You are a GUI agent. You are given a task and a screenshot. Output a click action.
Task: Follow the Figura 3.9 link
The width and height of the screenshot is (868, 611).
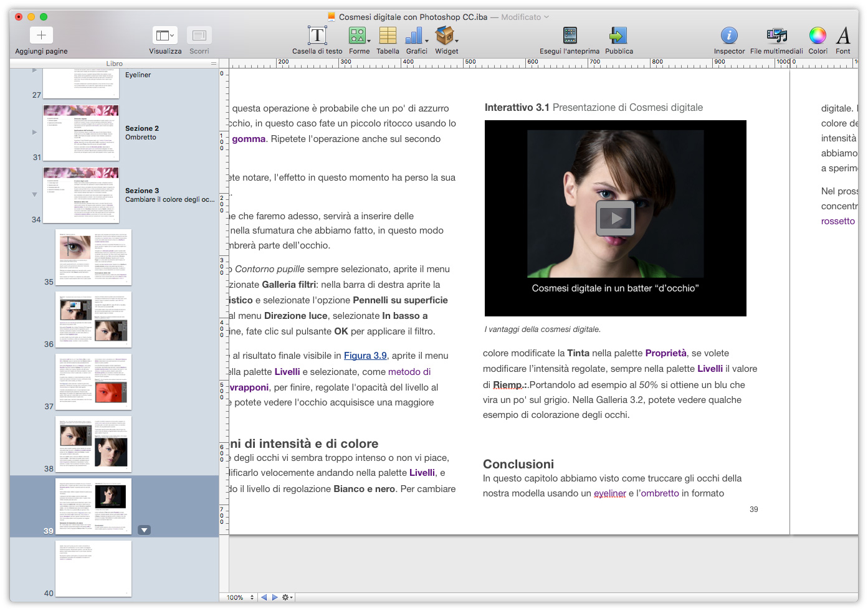pos(365,356)
